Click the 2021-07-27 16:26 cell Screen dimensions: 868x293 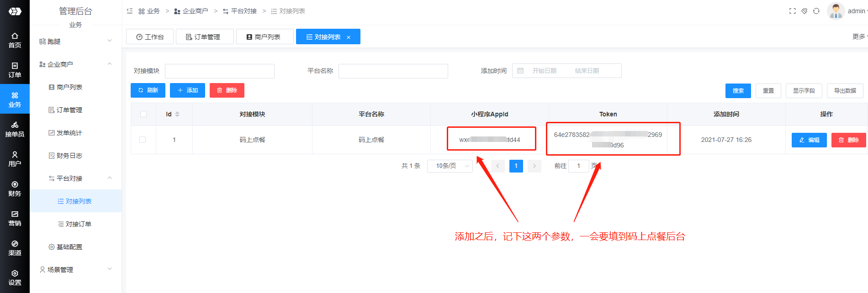(726, 140)
